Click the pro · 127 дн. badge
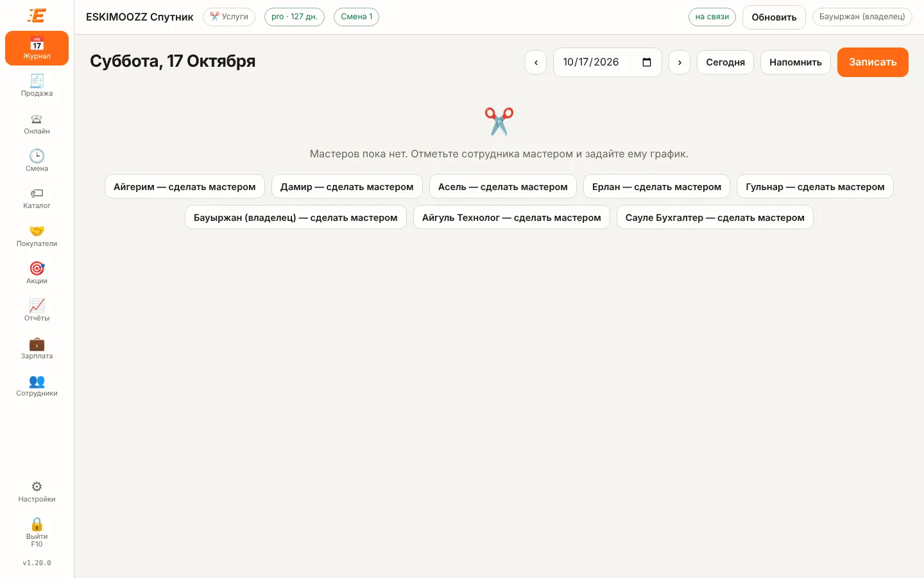This screenshot has height=578, width=924. point(295,17)
